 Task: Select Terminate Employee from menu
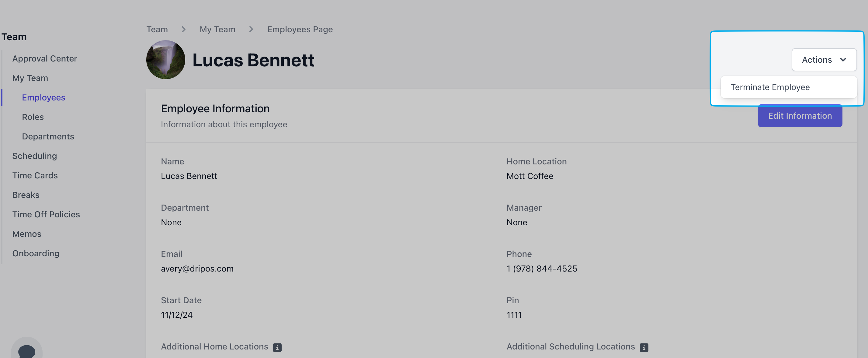click(x=770, y=87)
